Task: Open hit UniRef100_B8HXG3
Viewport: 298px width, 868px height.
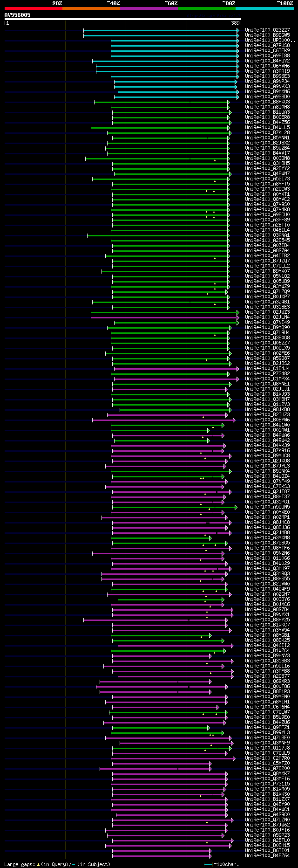Action: 267,102
